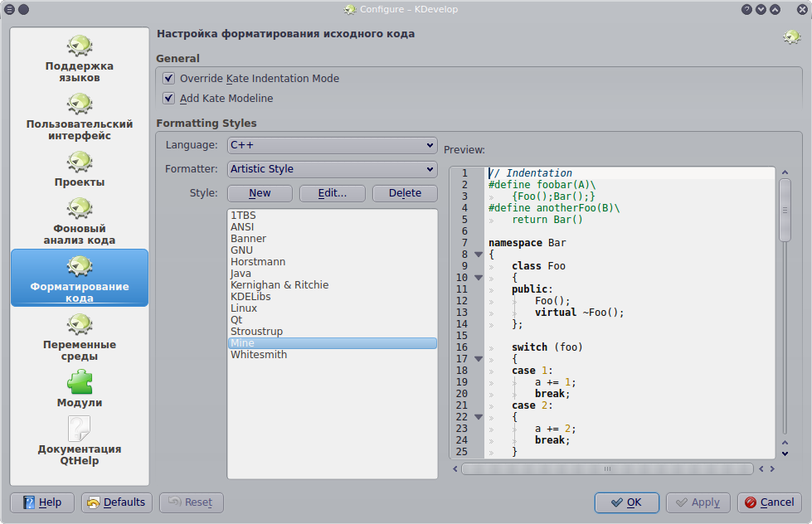This screenshot has height=524, width=812.
Task: Confirm with the OK button
Action: tap(626, 502)
